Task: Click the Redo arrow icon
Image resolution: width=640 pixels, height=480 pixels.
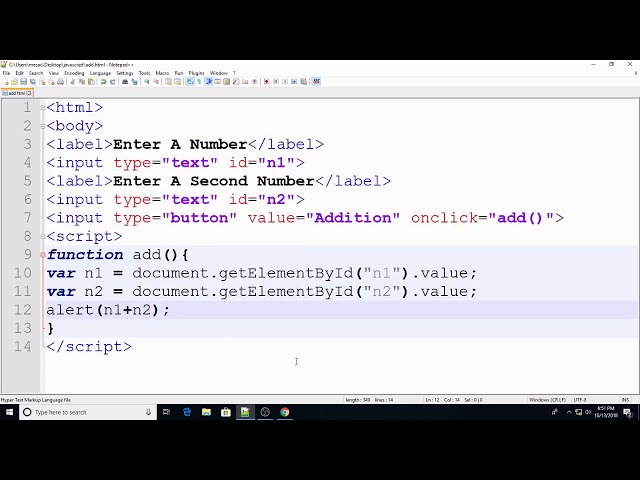Action: click(x=113, y=82)
